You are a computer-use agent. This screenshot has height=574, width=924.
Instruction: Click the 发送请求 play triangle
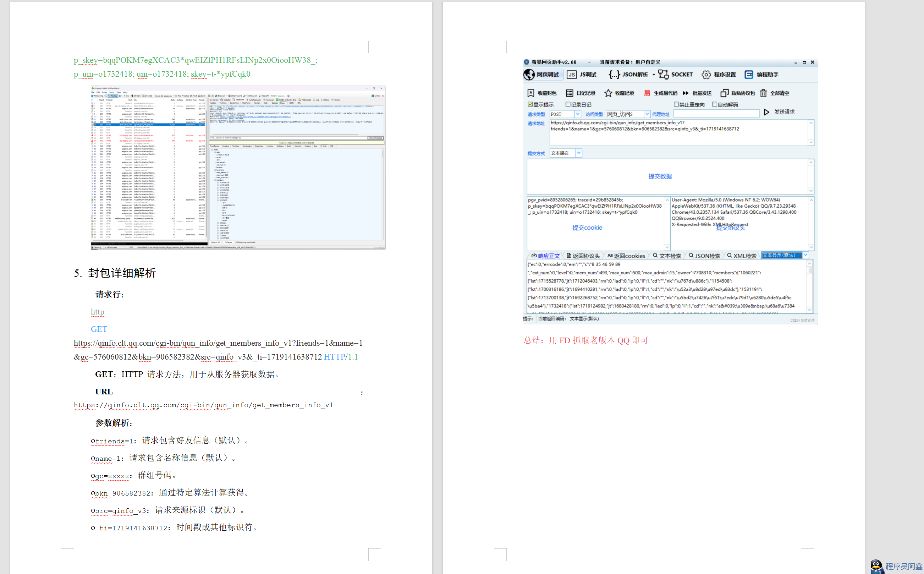tap(766, 112)
